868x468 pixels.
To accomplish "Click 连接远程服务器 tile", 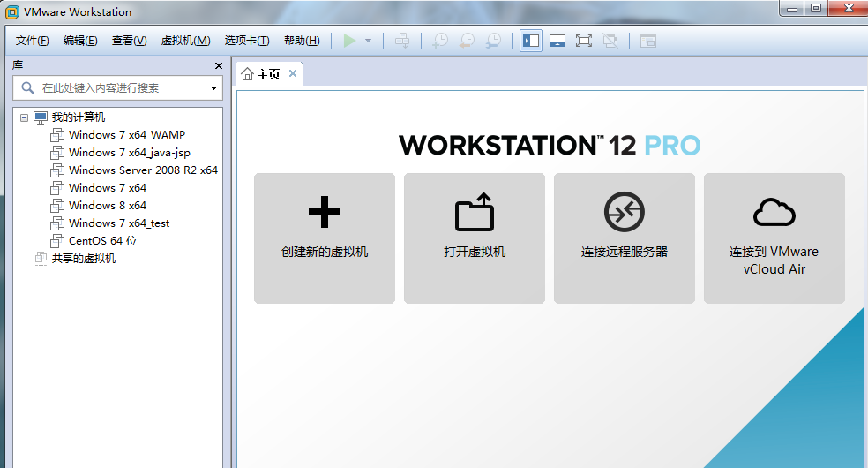I will tap(625, 238).
